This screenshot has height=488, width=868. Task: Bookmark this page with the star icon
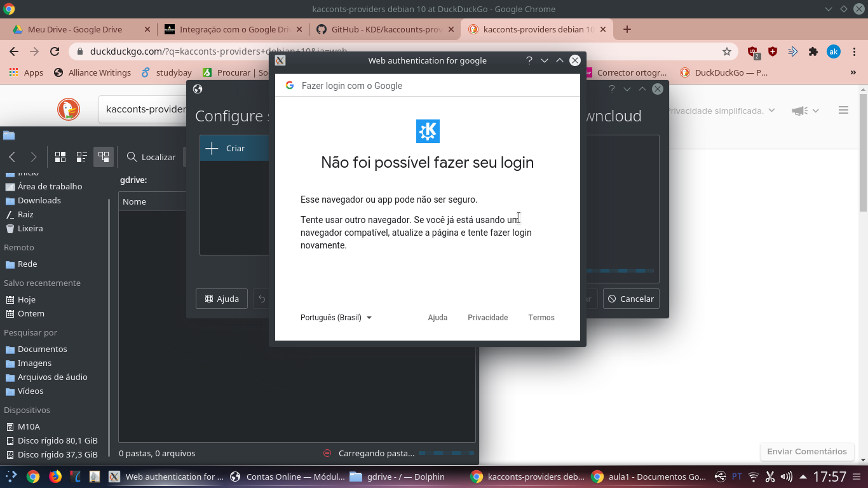pos(727,52)
